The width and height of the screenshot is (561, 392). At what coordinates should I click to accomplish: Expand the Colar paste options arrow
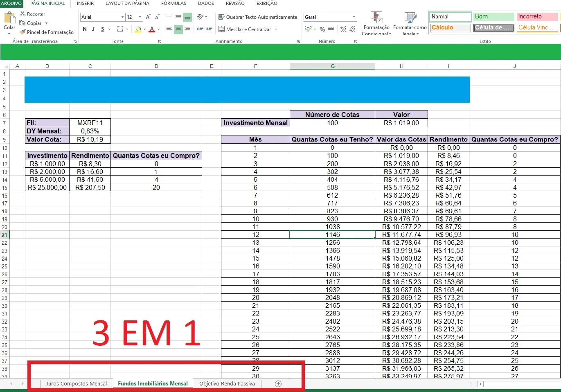click(9, 34)
